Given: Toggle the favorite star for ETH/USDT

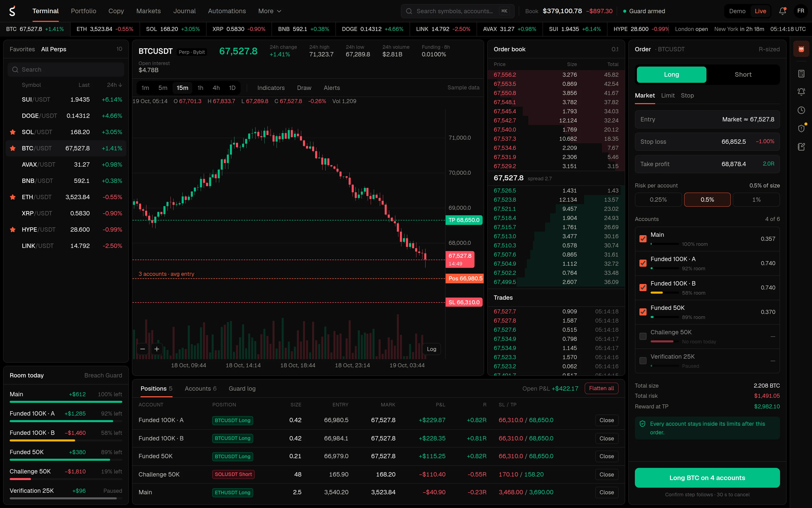Looking at the screenshot, I should point(13,197).
